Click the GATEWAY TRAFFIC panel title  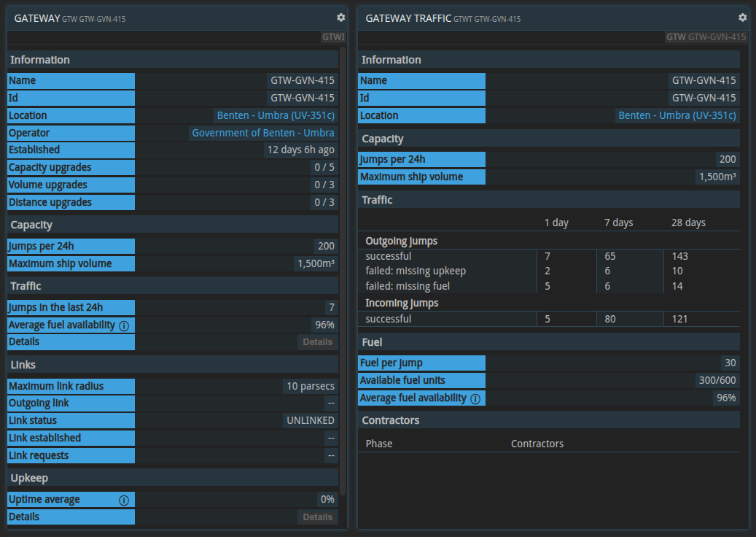click(408, 18)
